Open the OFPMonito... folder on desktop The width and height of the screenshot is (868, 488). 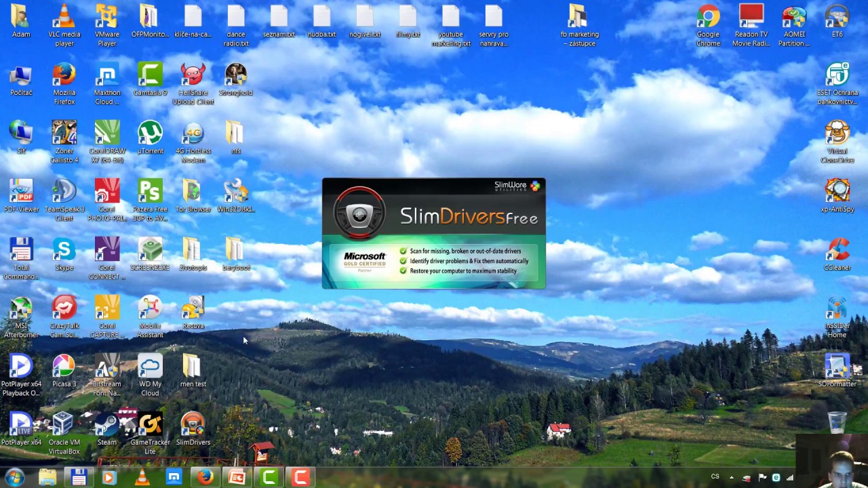[150, 22]
